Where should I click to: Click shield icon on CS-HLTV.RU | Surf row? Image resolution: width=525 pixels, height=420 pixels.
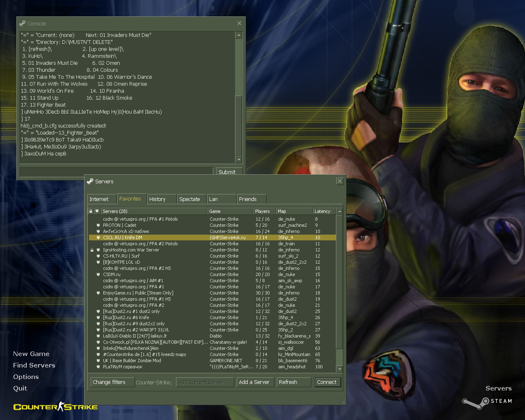(98, 256)
